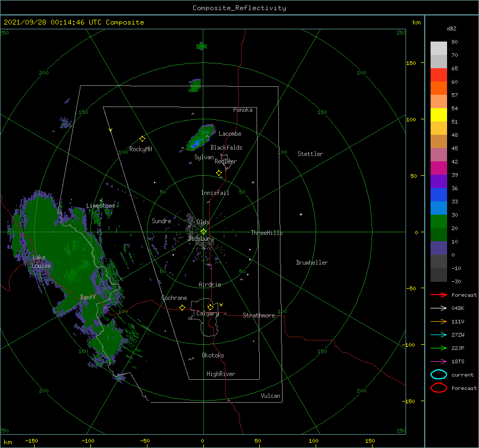Click the Vulcan city label
Image resolution: width=479 pixels, height=448 pixels.
click(x=271, y=396)
